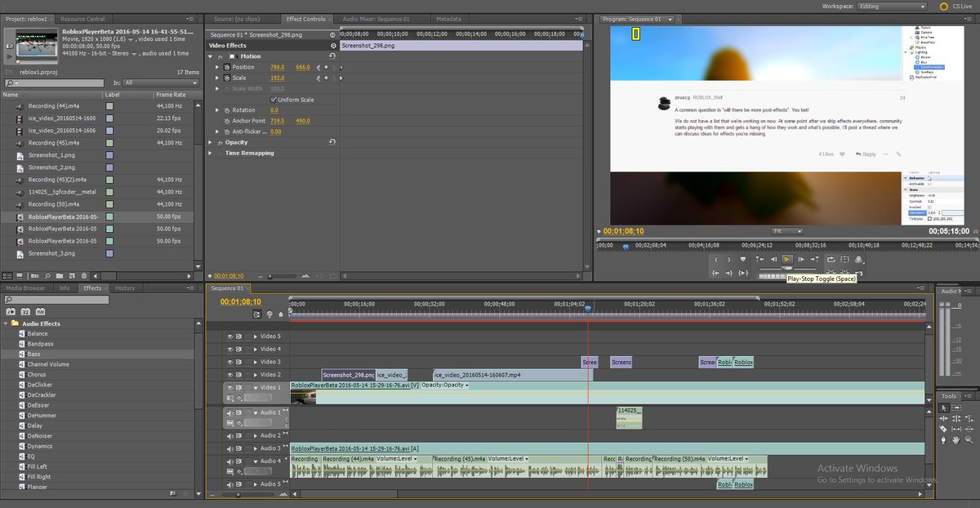The width and height of the screenshot is (980, 508).
Task: Expand the Time Remapping effect
Action: click(211, 153)
